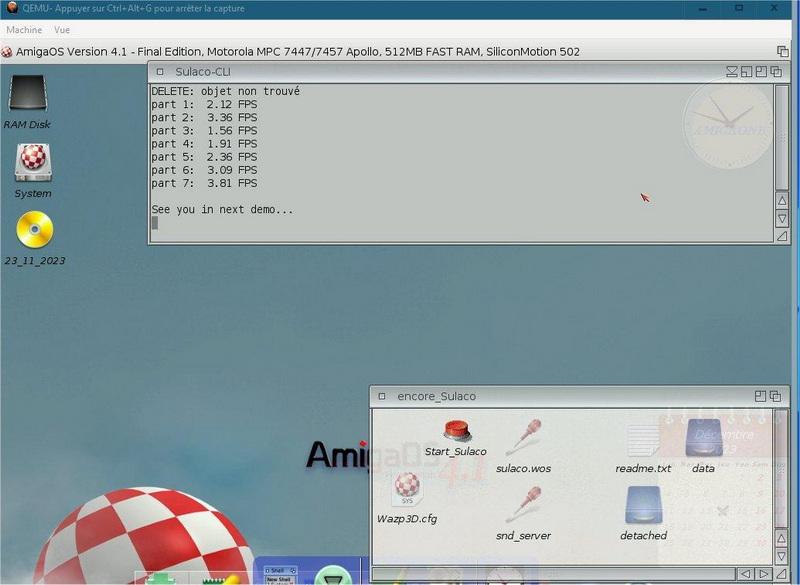
Task: Click the encore_Sulaco window size gadget
Action: [781, 574]
